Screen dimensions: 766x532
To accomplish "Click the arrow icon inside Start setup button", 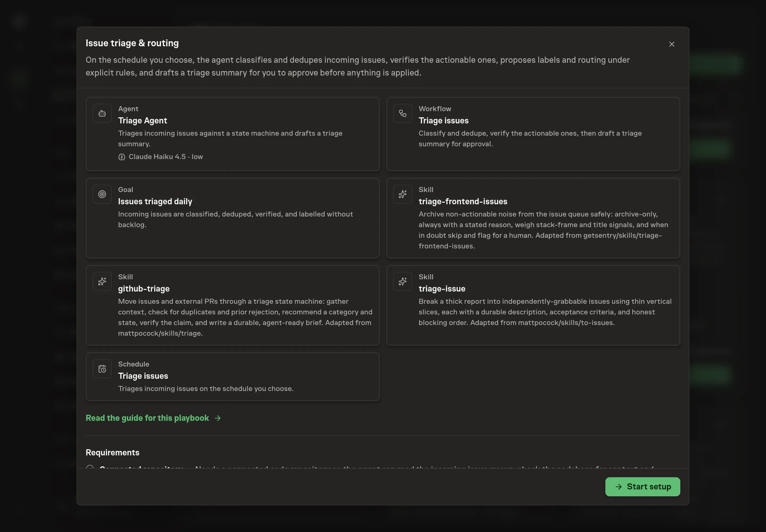I will (618, 487).
